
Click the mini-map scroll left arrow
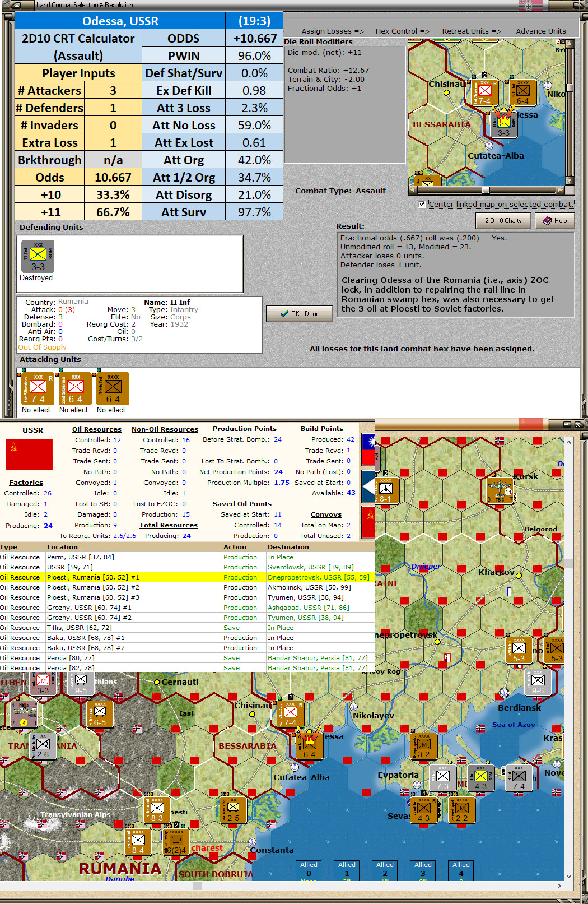click(x=413, y=190)
